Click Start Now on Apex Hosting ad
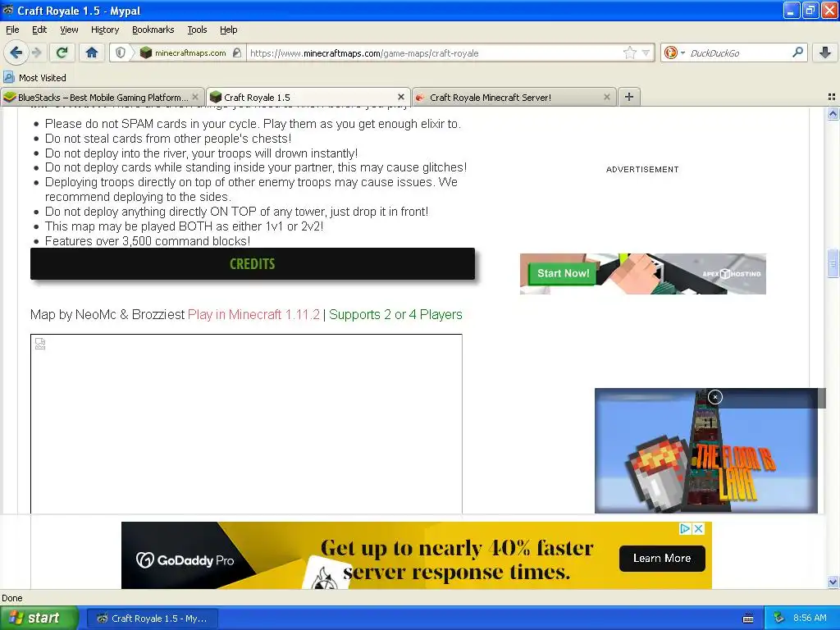840x630 pixels. click(563, 273)
